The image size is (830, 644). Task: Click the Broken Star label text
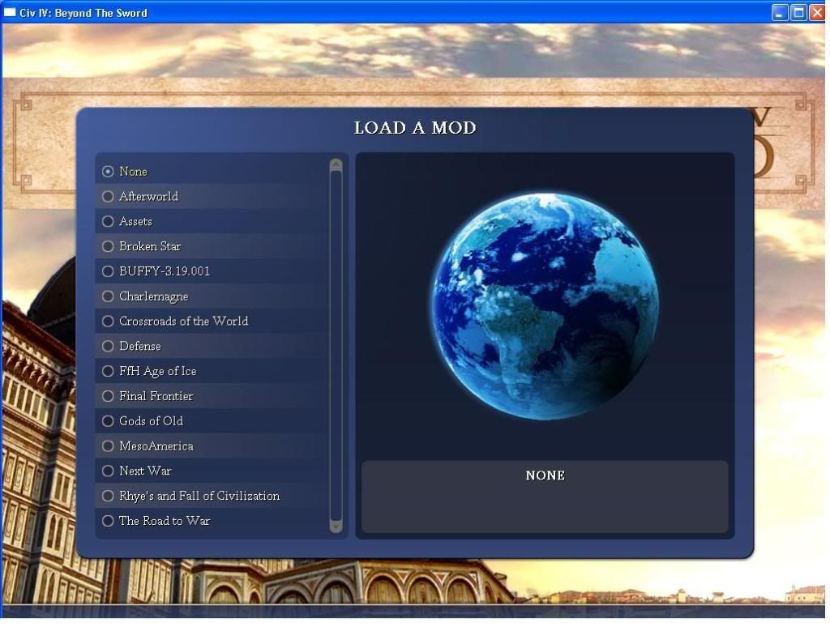150,246
